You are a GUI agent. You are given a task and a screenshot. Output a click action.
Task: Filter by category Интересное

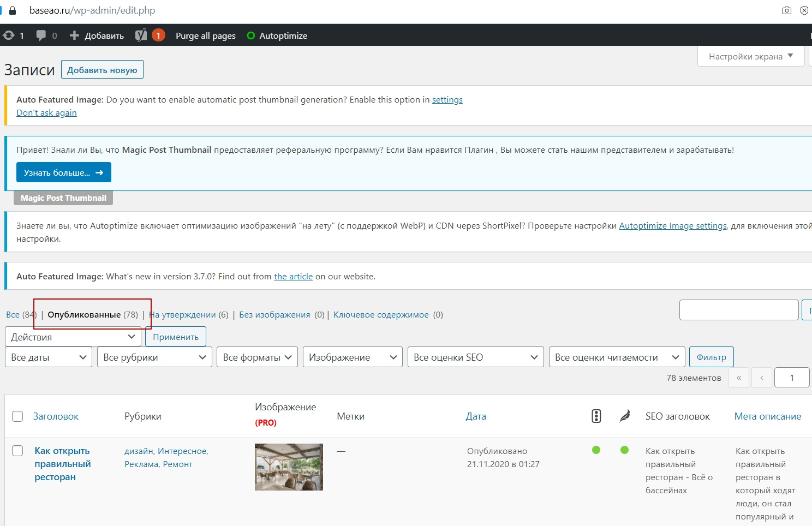[x=182, y=451]
